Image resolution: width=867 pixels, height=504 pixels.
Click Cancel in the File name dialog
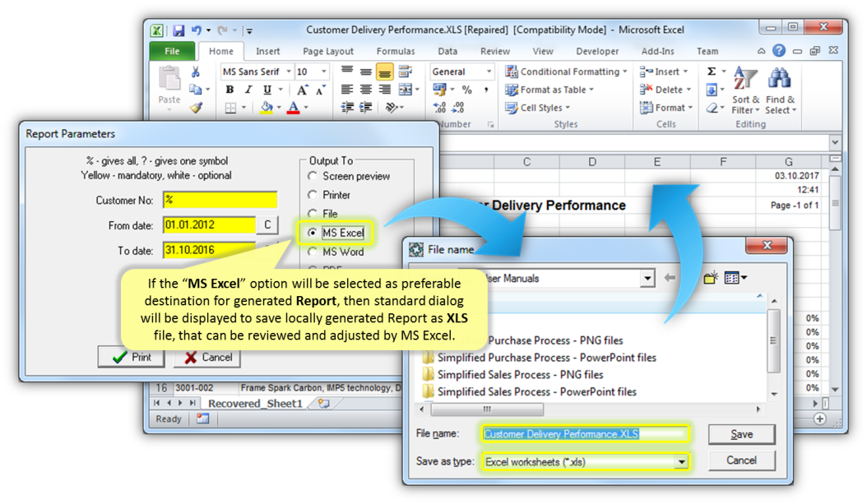click(741, 460)
